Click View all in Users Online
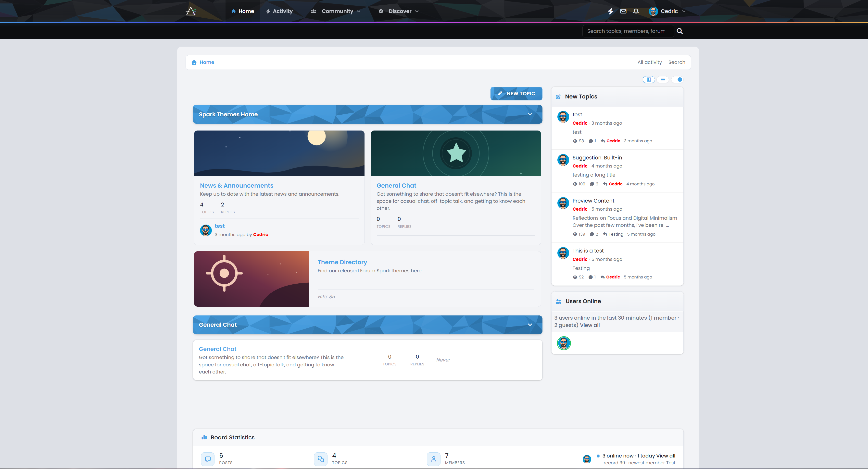This screenshot has height=469, width=868. point(590,325)
